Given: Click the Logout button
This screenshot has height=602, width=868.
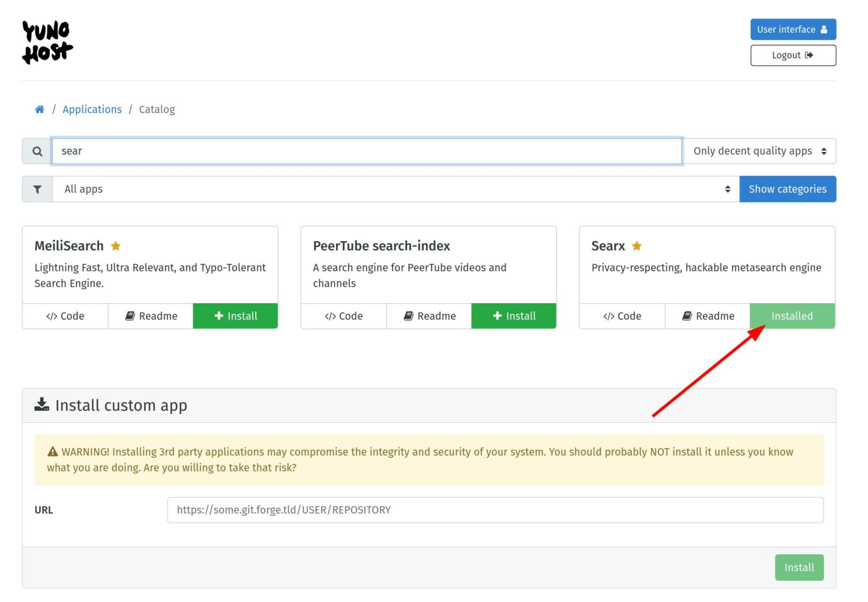Looking at the screenshot, I should click(x=792, y=55).
